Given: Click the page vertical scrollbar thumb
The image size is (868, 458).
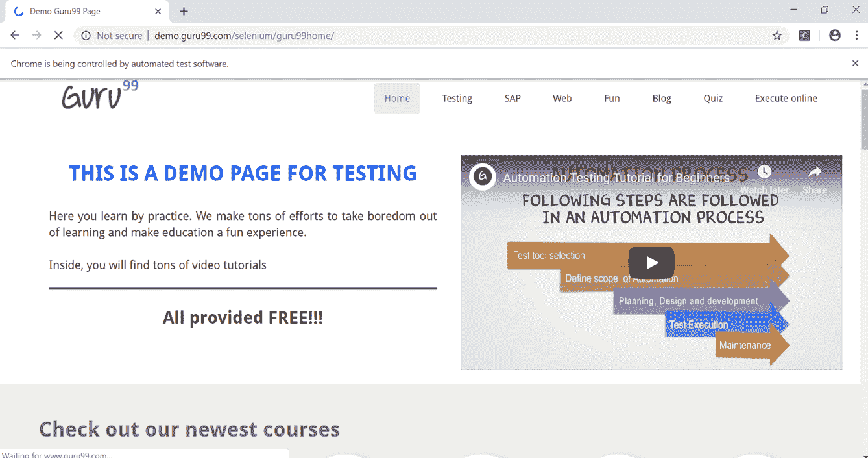Looking at the screenshot, I should [863, 120].
